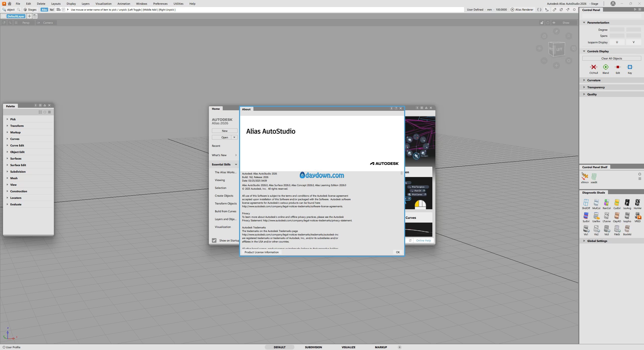Switch to Abs coordinate mode
The width and height of the screenshot is (644, 350).
tap(44, 10)
